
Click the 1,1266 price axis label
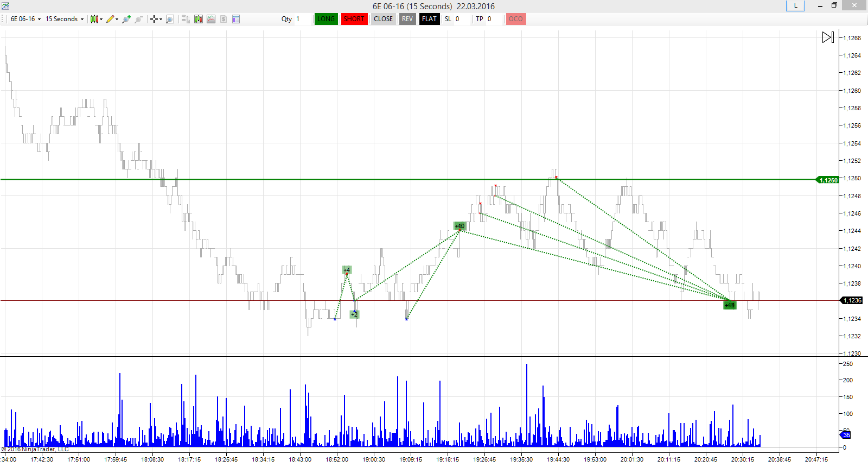852,38
